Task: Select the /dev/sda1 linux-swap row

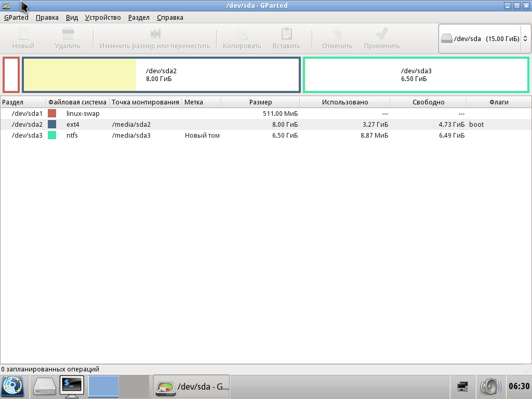Action: click(x=156, y=113)
